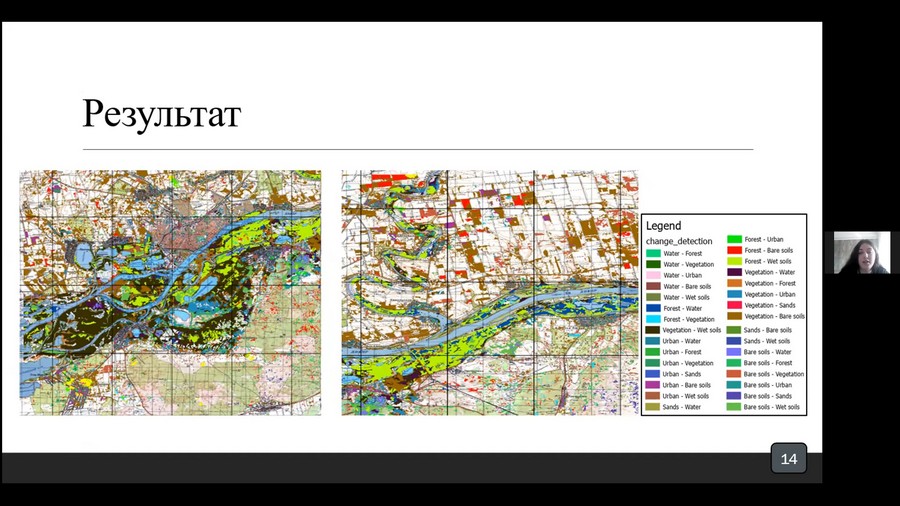
Task: Pick the Water - Urban pink swatch
Action: (653, 275)
